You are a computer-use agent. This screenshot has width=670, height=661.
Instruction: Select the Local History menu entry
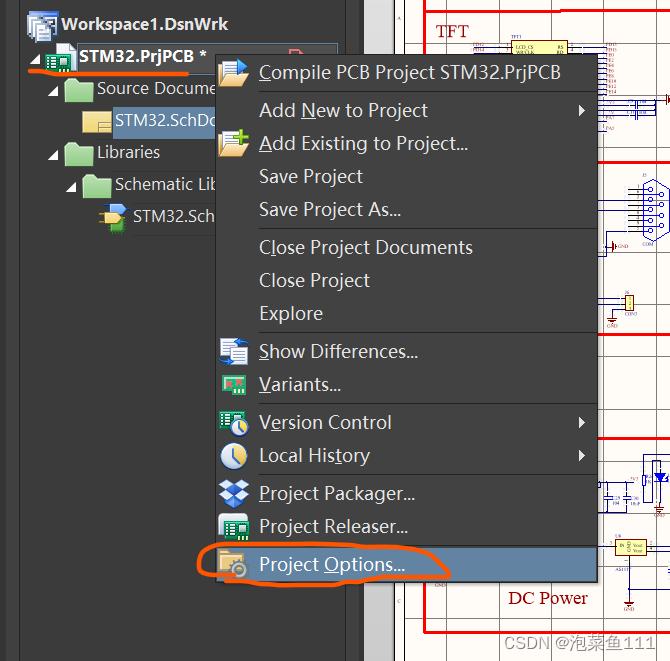[x=406, y=455]
